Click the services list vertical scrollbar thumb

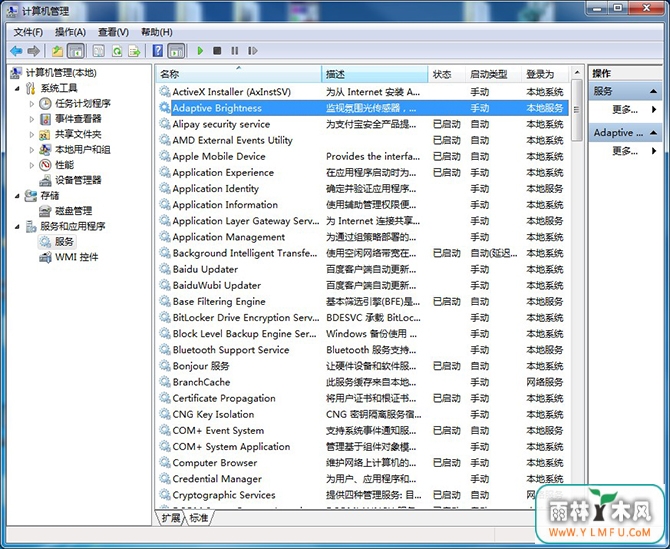pos(577,110)
